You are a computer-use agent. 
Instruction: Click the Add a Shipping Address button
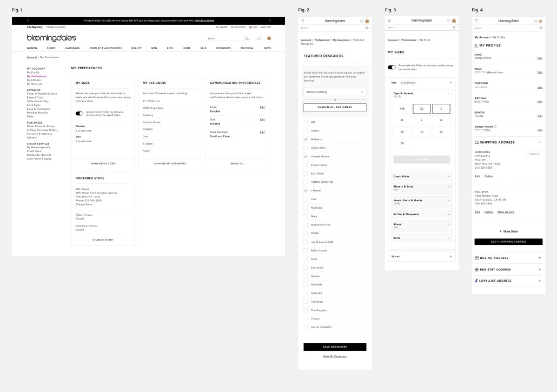[x=508, y=242]
